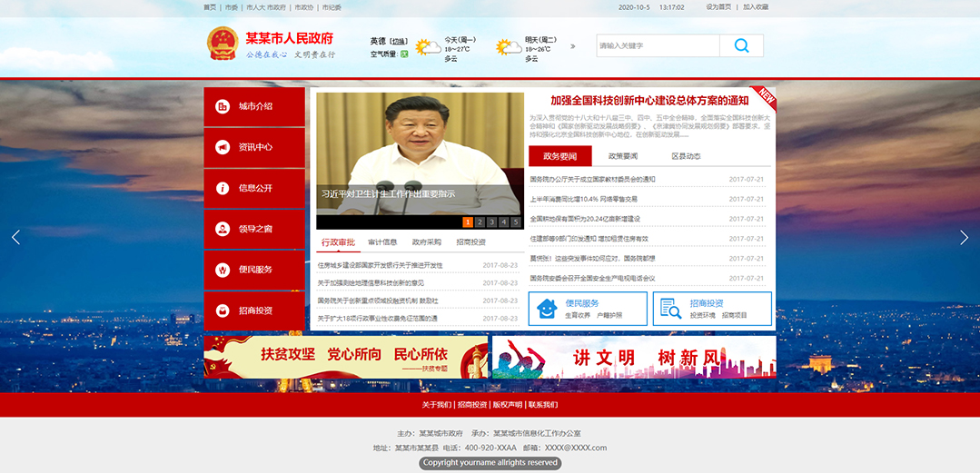Click the 领导之窗 person icon
This screenshot has height=473, width=980.
(x=223, y=229)
